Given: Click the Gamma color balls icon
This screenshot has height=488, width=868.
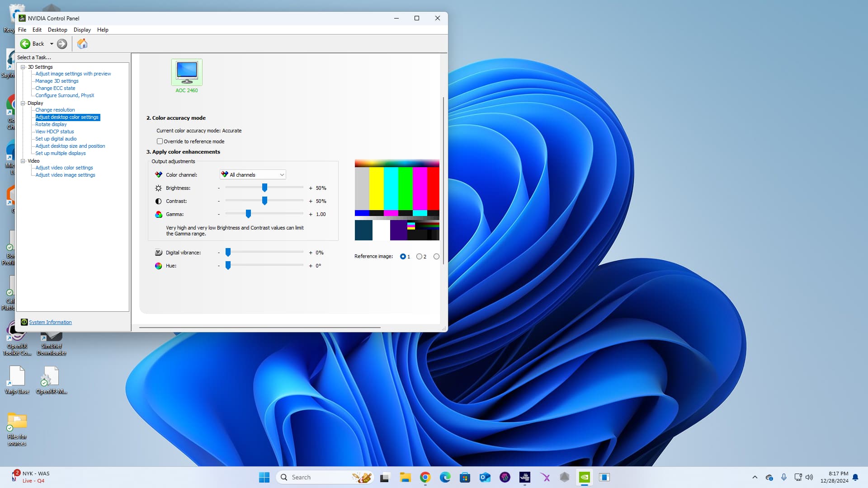Looking at the screenshot, I should click(x=158, y=214).
